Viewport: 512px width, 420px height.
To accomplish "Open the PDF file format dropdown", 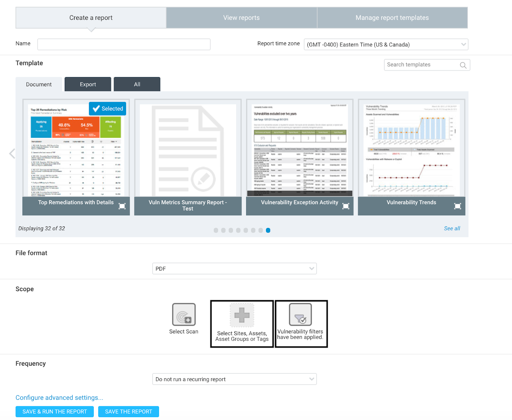I will (x=234, y=269).
